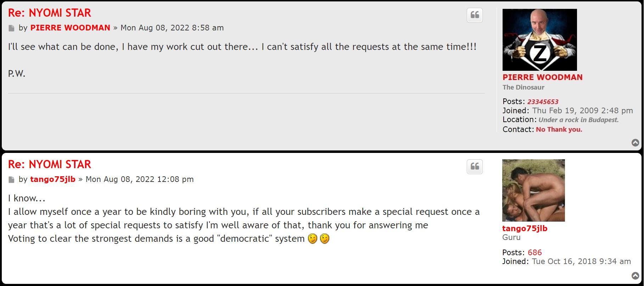Open the first 'Re: NYOMI STAR' post title
The height and width of the screenshot is (286, 644).
50,13
